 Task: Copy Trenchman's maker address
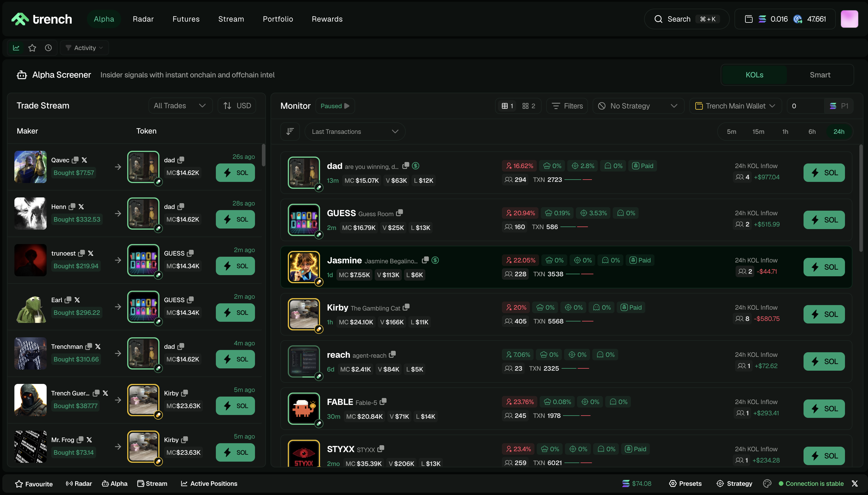point(89,346)
